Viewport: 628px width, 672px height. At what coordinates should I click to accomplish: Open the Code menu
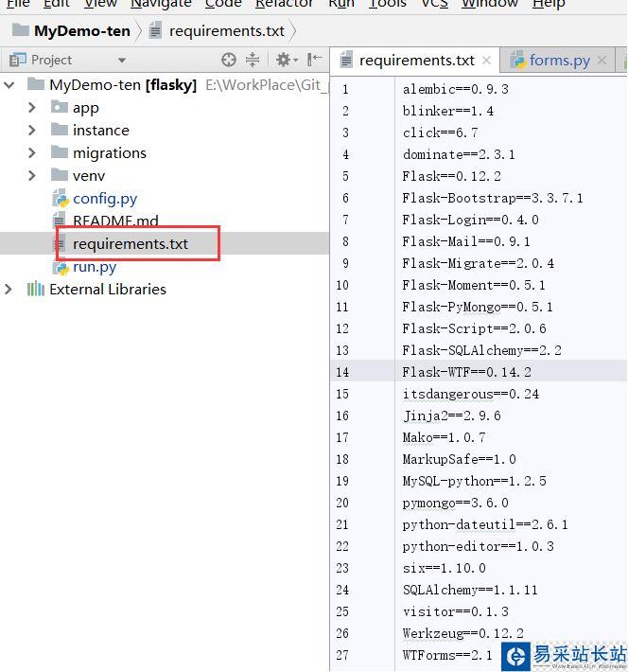point(223,4)
